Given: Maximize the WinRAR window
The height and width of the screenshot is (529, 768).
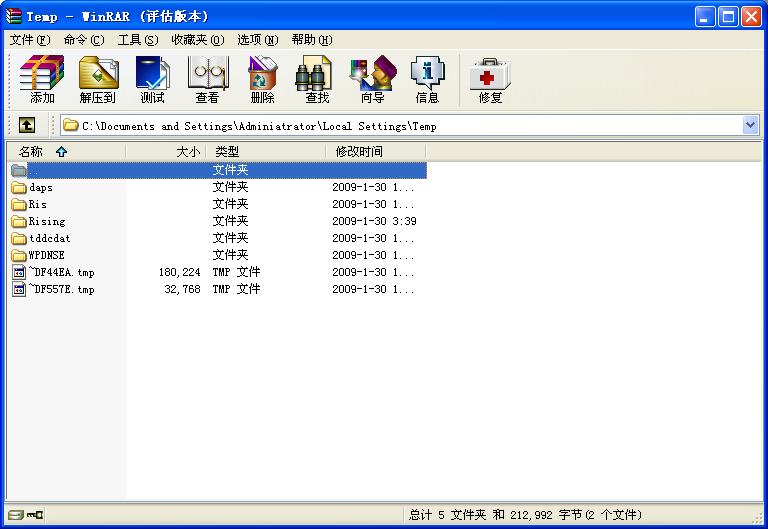Looking at the screenshot, I should coord(728,17).
